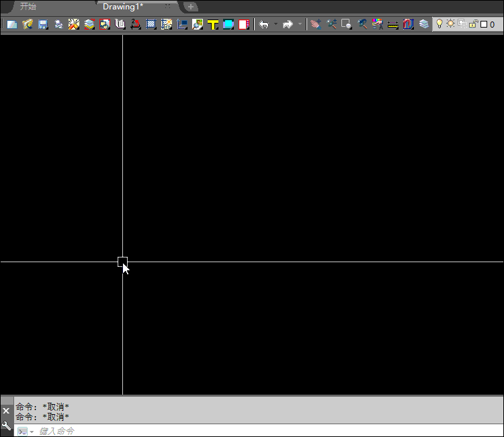Create a new drawing with the New icon
Viewport: 504px width, 437px height.
click(x=12, y=24)
